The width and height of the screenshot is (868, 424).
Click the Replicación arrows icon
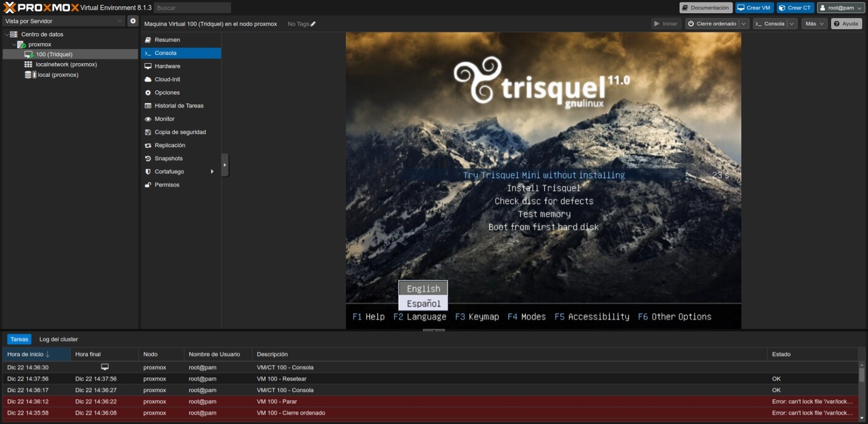coord(148,145)
